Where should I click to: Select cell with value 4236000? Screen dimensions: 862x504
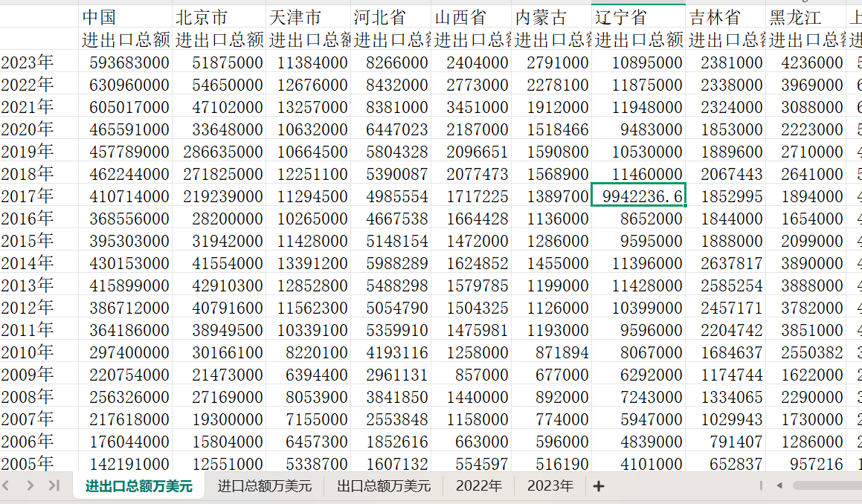(x=806, y=62)
